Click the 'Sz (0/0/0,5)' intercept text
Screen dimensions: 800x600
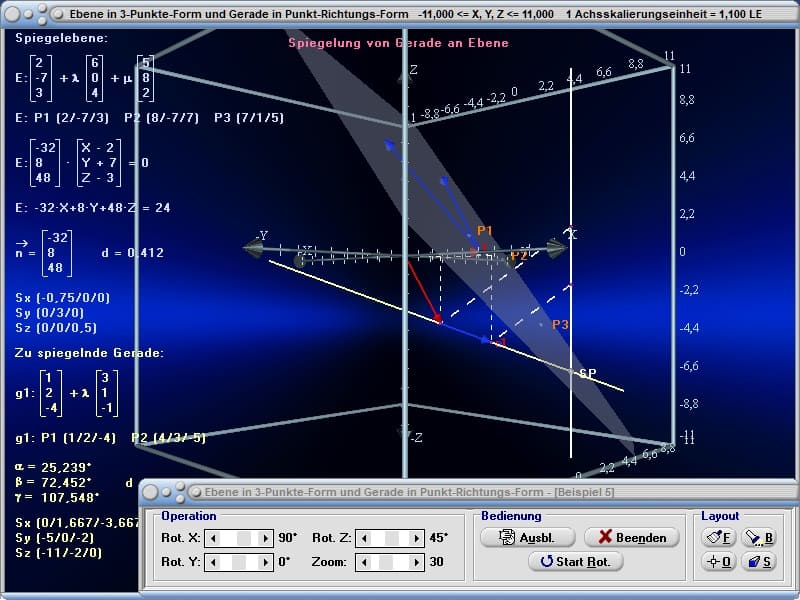pos(56,328)
